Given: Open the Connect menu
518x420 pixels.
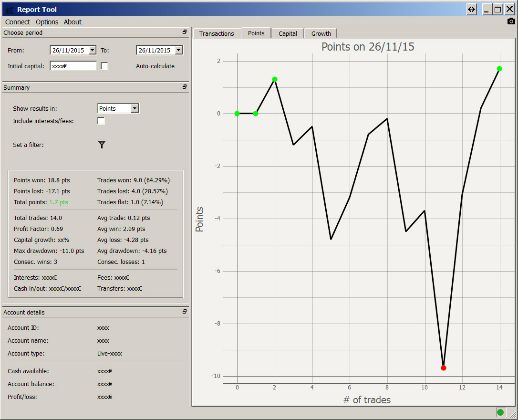Looking at the screenshot, I should pos(18,22).
